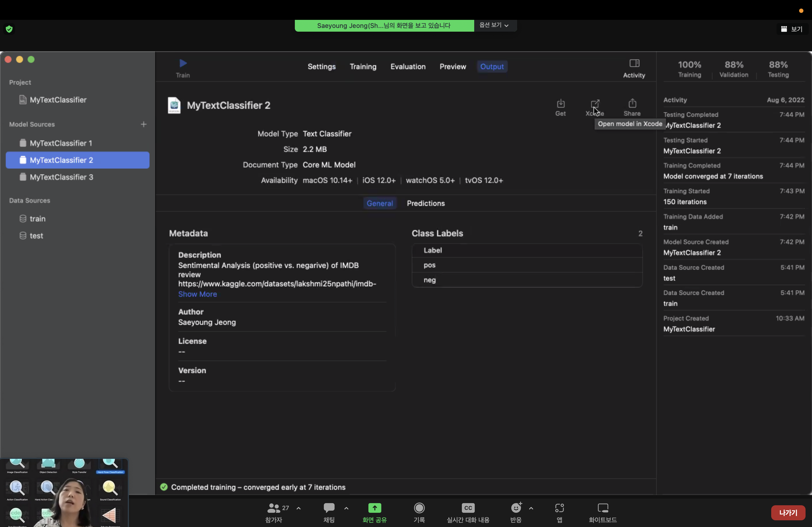Share the model via Share icon
Screen dimensions: 812x527
coord(632,103)
